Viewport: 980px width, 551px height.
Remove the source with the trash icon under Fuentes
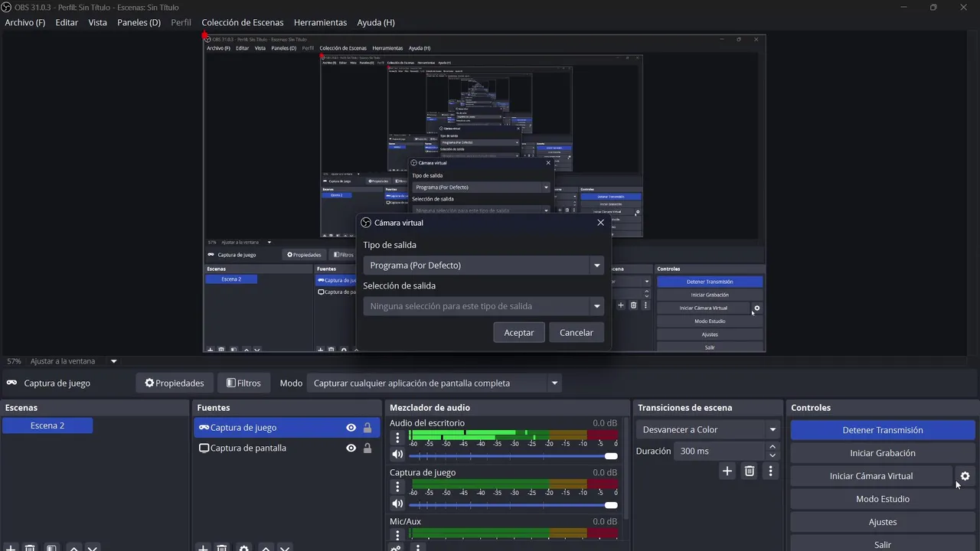pyautogui.click(x=222, y=547)
